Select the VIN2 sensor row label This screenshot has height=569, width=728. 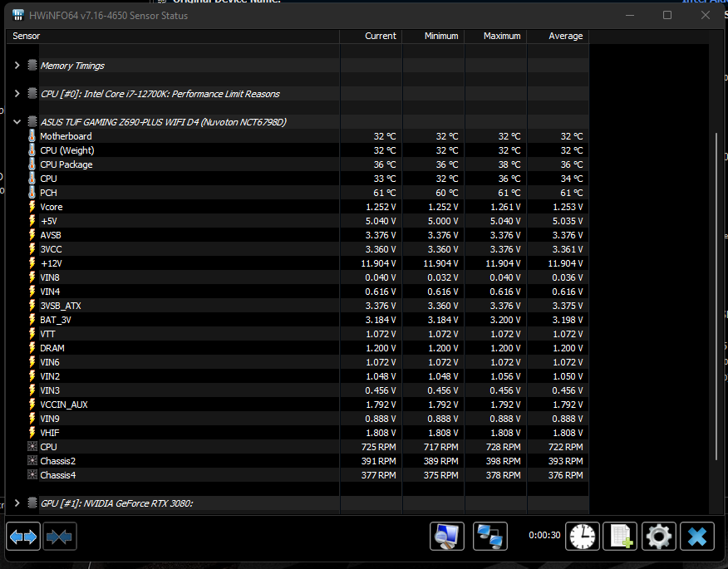coord(50,376)
